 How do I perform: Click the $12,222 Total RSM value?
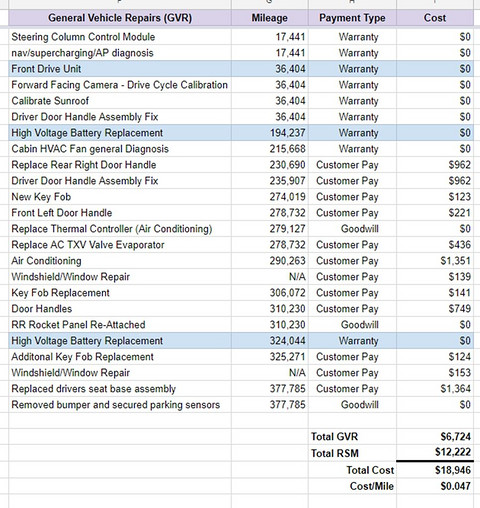[435, 452]
